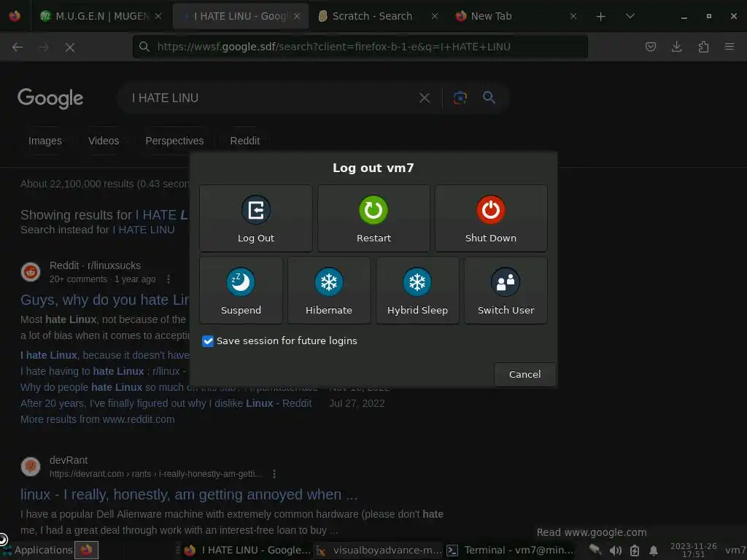
Task: Click the Firefox launcher in the panel
Action: click(x=86, y=550)
